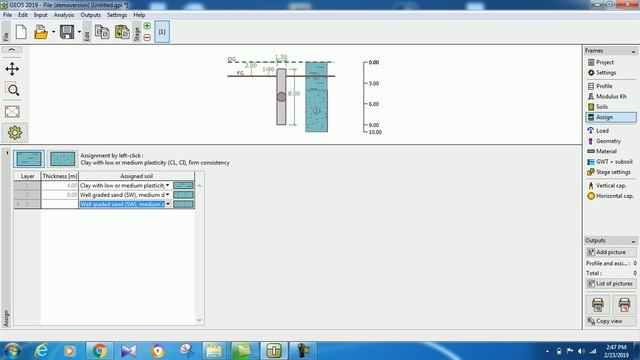
Task: Open the Vertical cap. frame
Action: [x=610, y=185]
